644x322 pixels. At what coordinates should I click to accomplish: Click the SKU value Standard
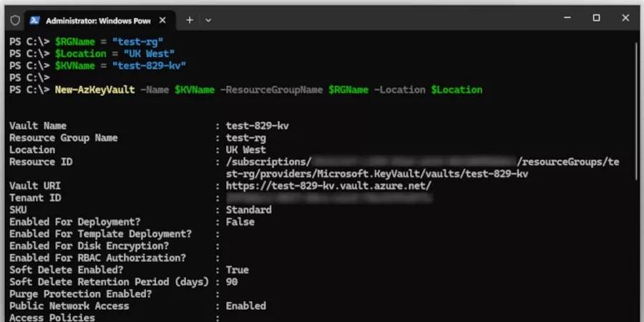click(x=248, y=210)
